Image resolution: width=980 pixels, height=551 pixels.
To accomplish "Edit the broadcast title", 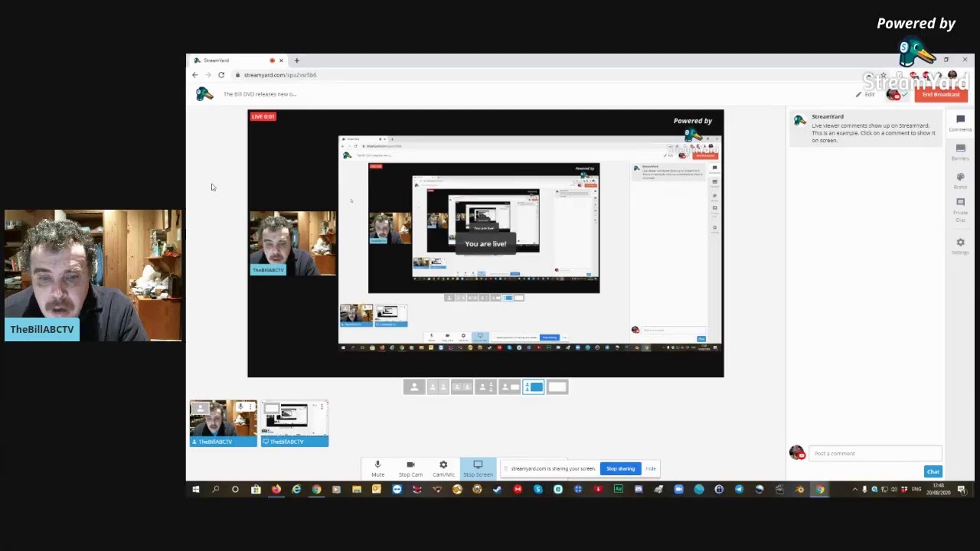I will click(866, 94).
